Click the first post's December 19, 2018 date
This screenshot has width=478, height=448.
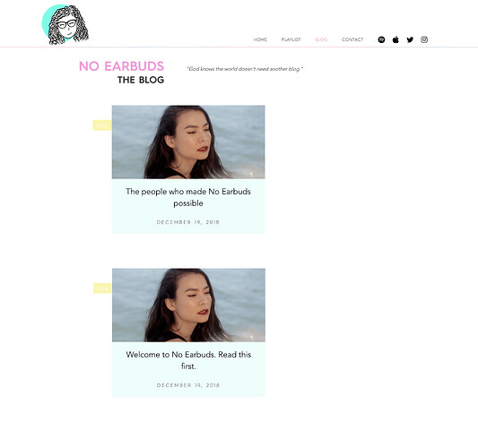coord(188,222)
